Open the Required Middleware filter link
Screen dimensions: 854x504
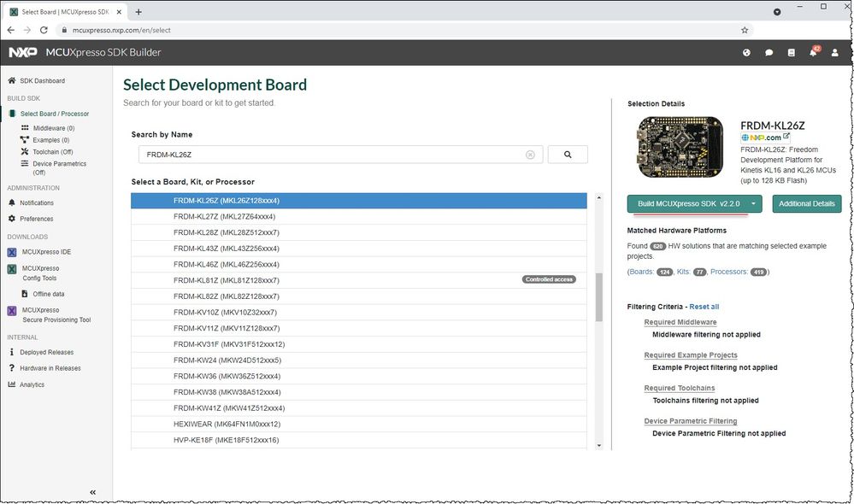680,322
